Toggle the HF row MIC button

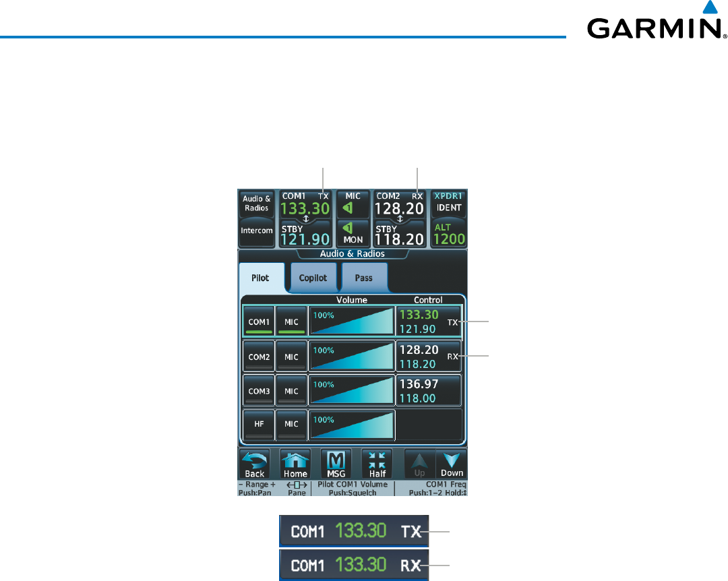coord(291,425)
